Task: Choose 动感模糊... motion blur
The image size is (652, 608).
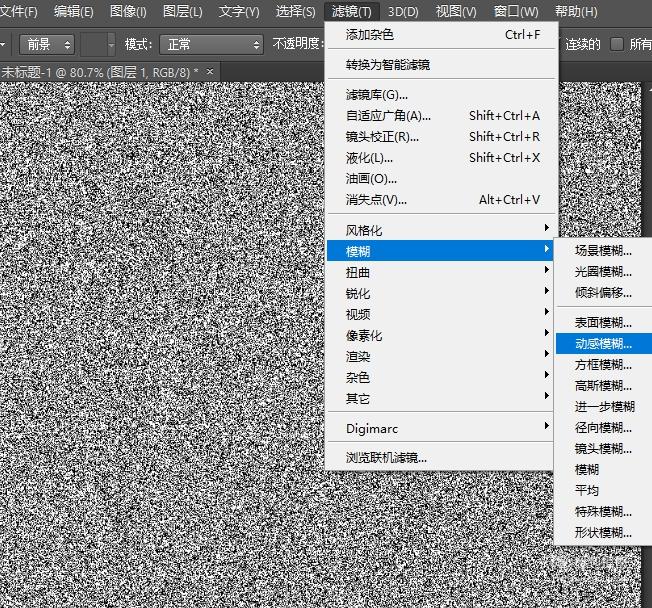Action: tap(604, 344)
